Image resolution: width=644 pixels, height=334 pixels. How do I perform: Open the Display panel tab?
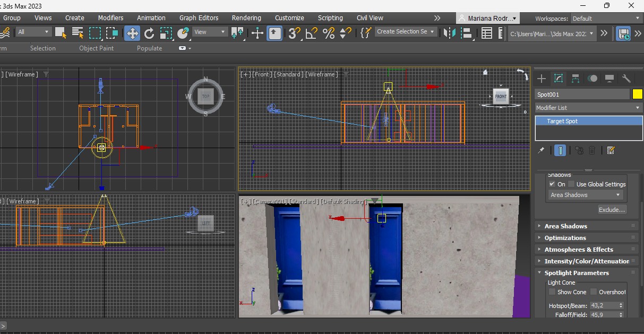click(609, 79)
